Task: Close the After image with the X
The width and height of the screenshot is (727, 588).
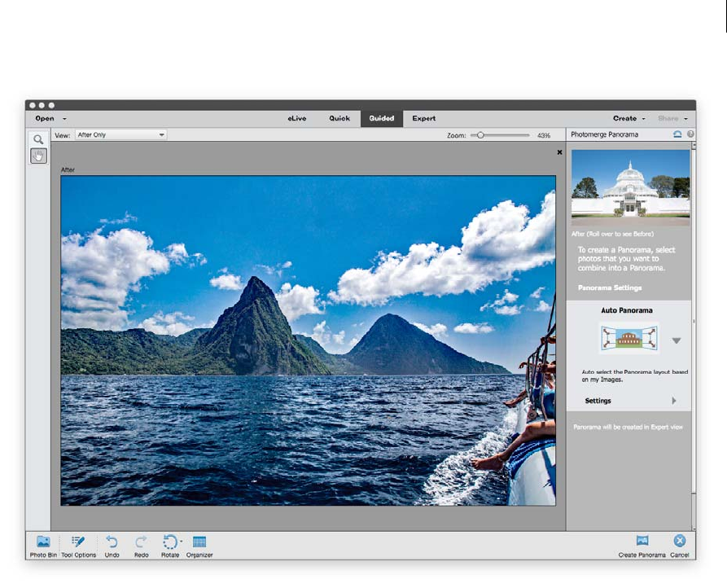Action: point(559,152)
